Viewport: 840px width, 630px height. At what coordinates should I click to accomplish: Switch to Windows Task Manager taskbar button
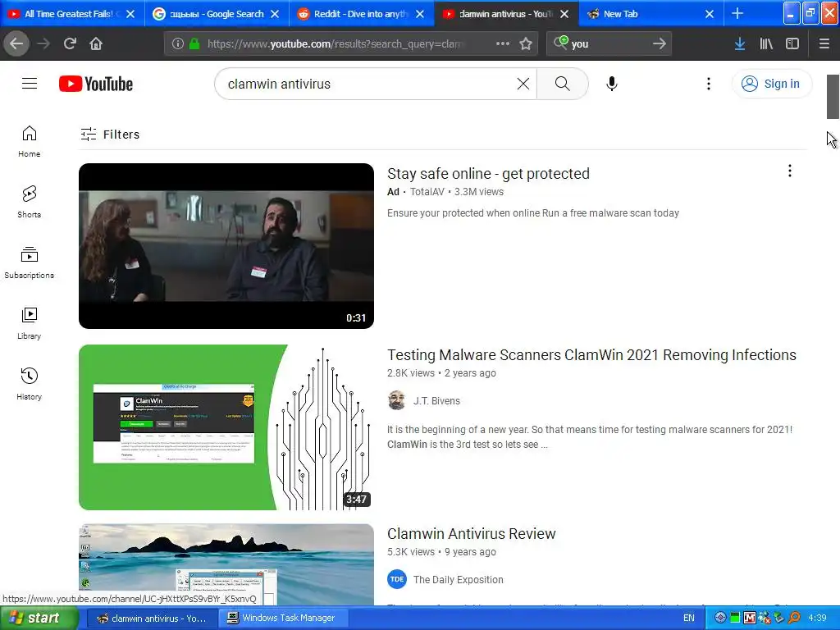click(283, 618)
